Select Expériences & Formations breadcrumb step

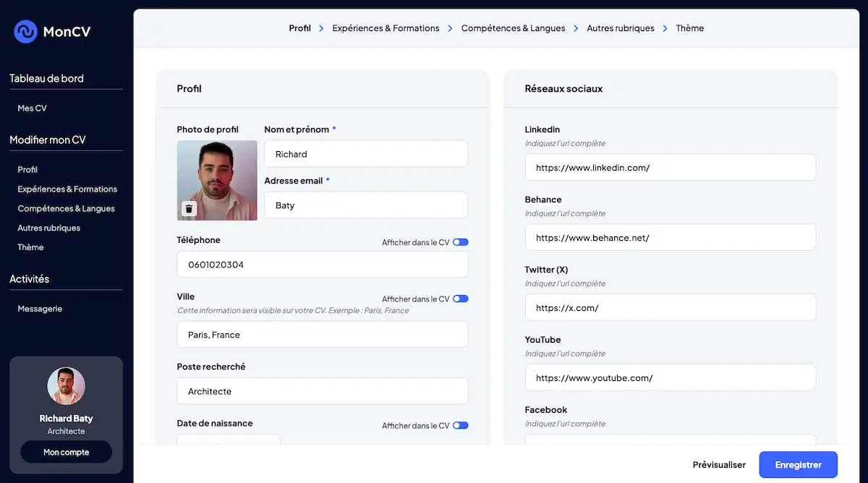click(386, 28)
